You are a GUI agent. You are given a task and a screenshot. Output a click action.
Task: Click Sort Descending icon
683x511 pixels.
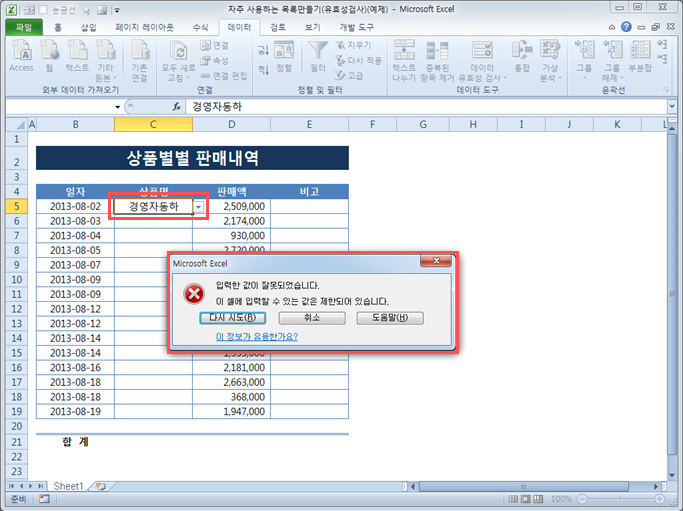pos(264,69)
